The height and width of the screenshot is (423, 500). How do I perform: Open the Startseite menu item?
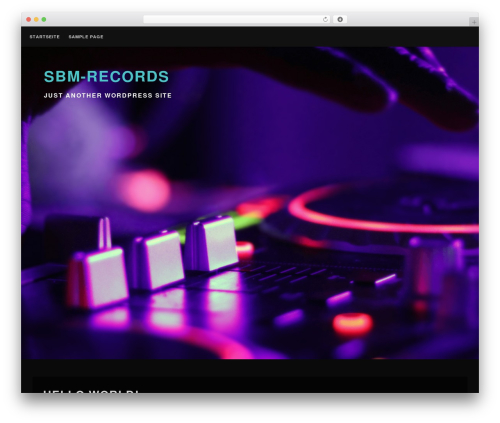click(44, 37)
